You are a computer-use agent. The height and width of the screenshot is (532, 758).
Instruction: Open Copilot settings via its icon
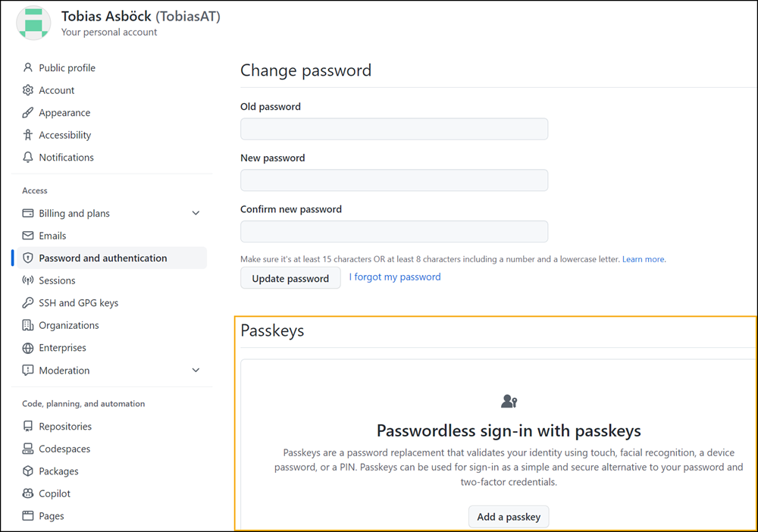click(x=27, y=493)
